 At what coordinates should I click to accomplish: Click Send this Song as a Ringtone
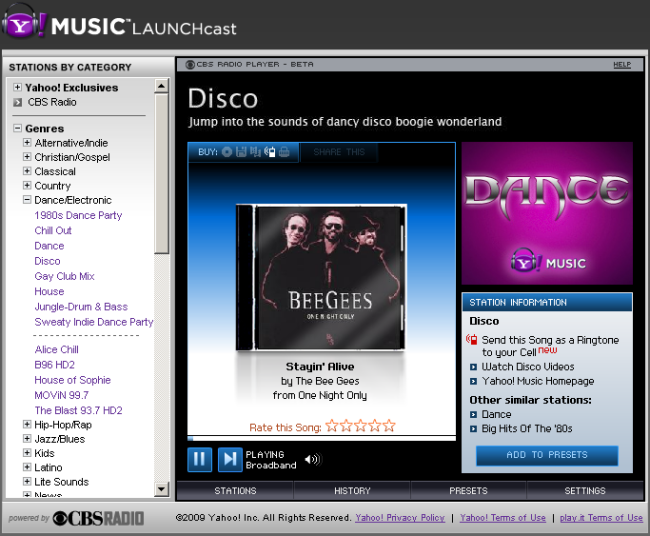pos(550,346)
